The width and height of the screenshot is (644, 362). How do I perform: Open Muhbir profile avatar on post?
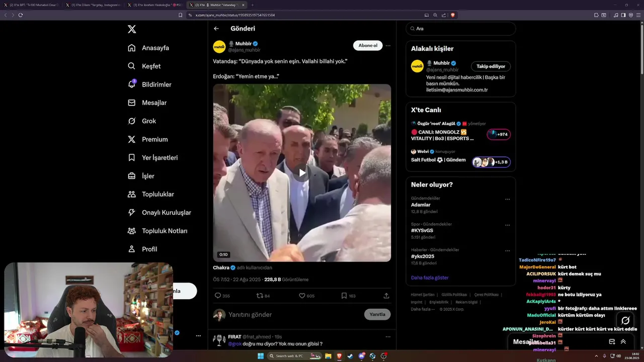(219, 47)
